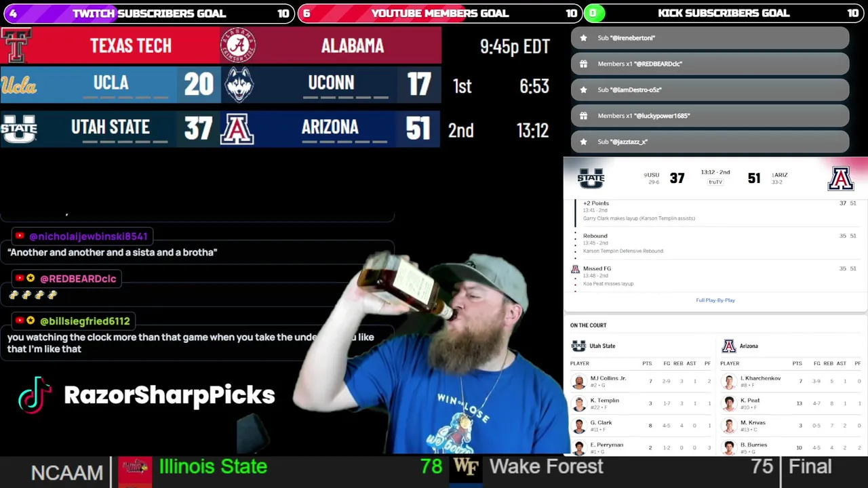Click the YouTube icon next to @nicholaijewbinski8541
Image resolution: width=868 pixels, height=488 pixels.
(x=20, y=236)
